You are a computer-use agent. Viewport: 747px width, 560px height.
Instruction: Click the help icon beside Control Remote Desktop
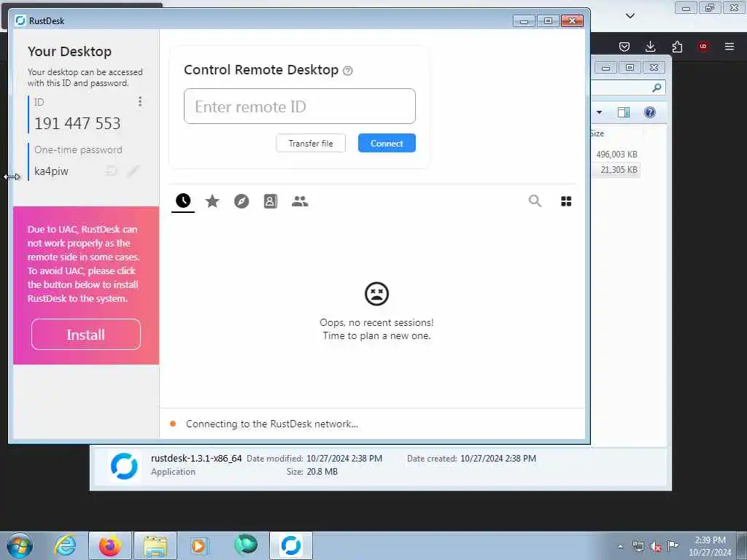click(348, 71)
